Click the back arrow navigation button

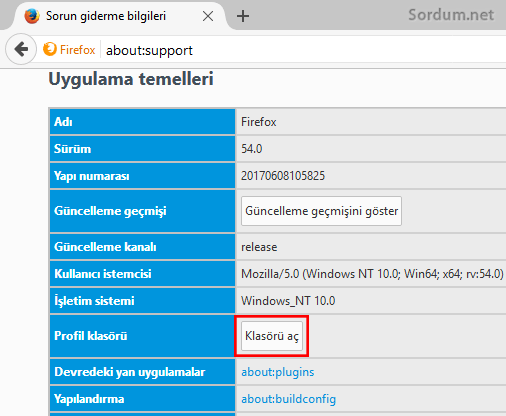(x=21, y=49)
